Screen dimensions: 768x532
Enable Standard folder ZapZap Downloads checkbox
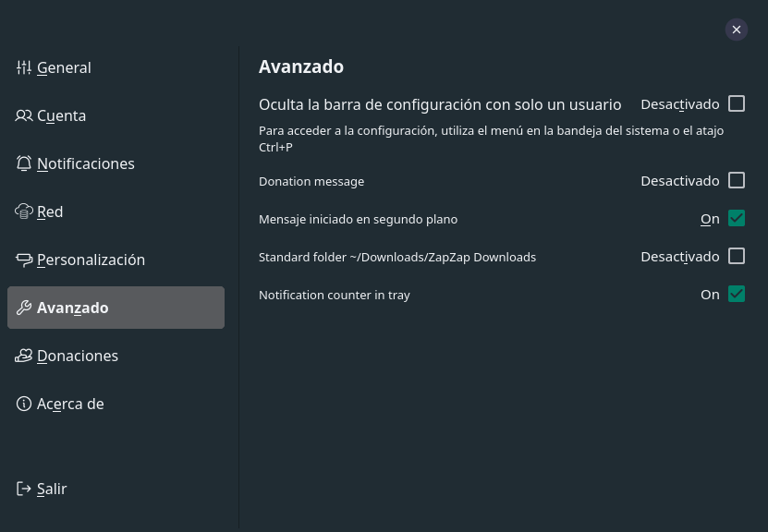pos(737,256)
